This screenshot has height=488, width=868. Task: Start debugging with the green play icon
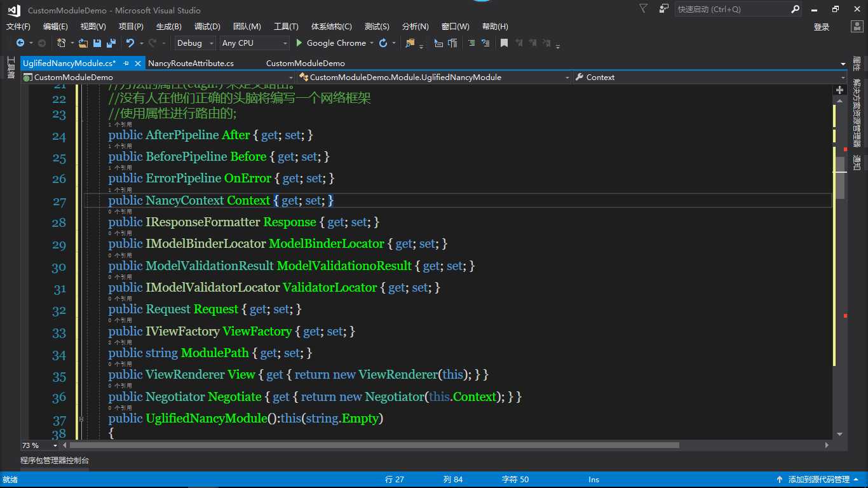pyautogui.click(x=300, y=43)
